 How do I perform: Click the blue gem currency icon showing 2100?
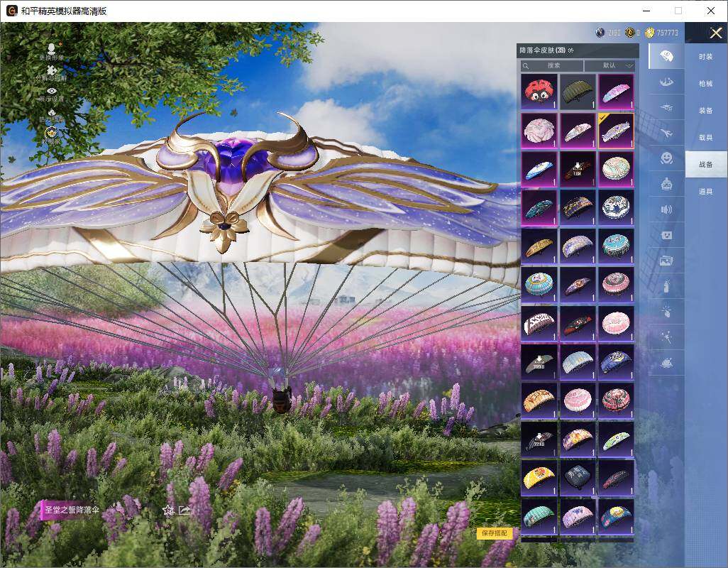[x=600, y=33]
